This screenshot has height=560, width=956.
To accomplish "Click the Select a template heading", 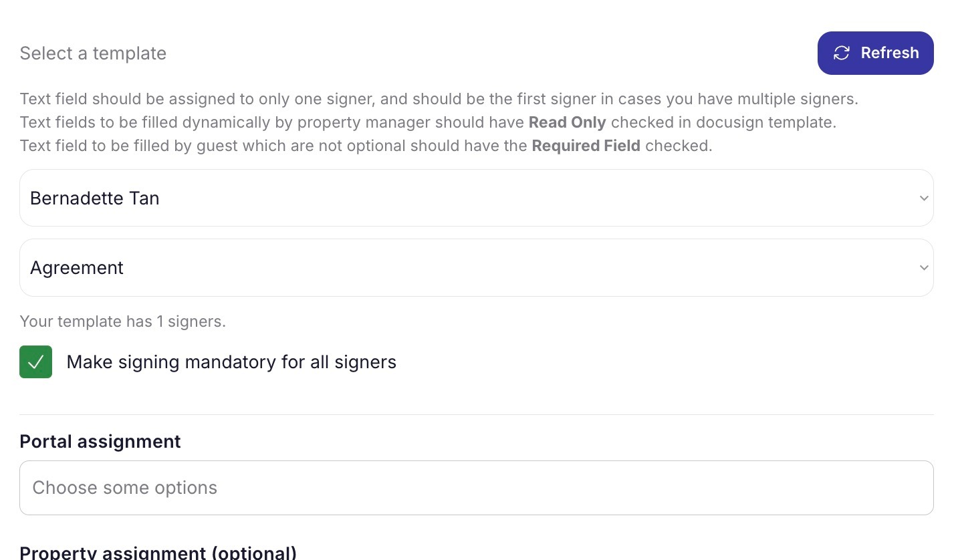I will pos(93,53).
